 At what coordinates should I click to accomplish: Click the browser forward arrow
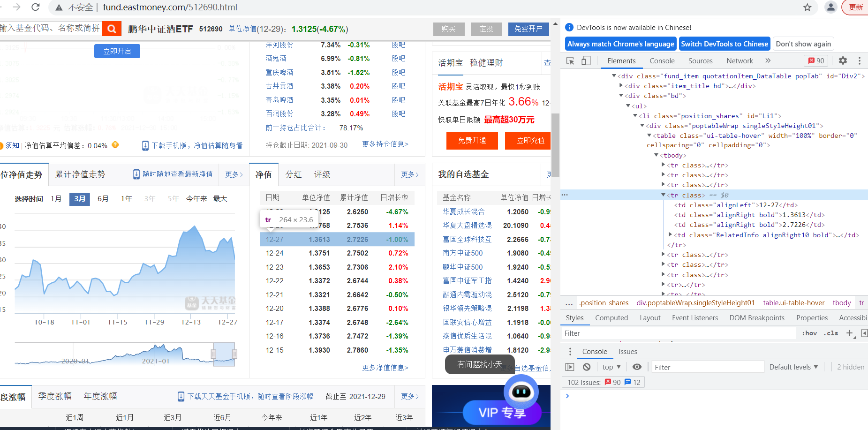[x=17, y=7]
